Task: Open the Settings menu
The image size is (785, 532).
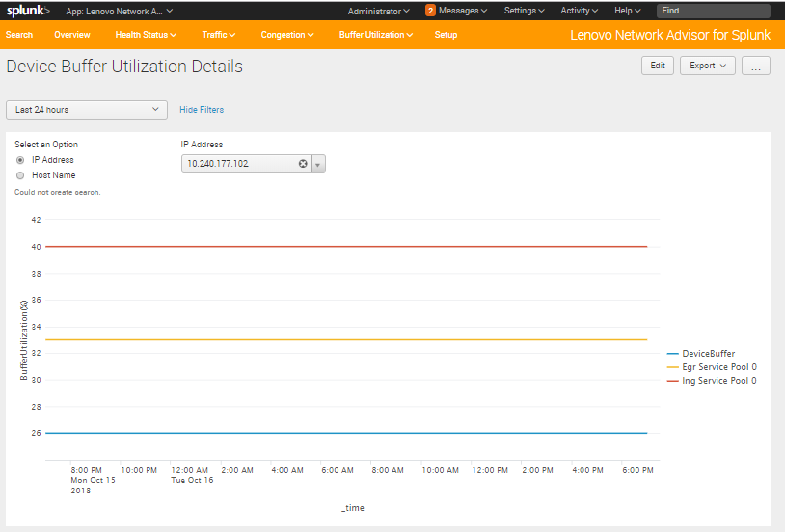Action: pyautogui.click(x=525, y=11)
